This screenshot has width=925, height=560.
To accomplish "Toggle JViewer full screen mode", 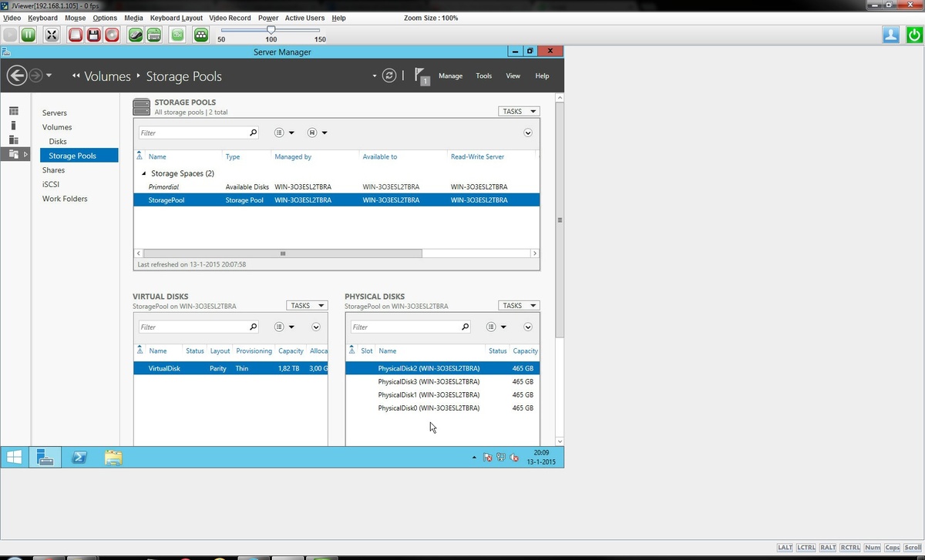I will [x=52, y=35].
